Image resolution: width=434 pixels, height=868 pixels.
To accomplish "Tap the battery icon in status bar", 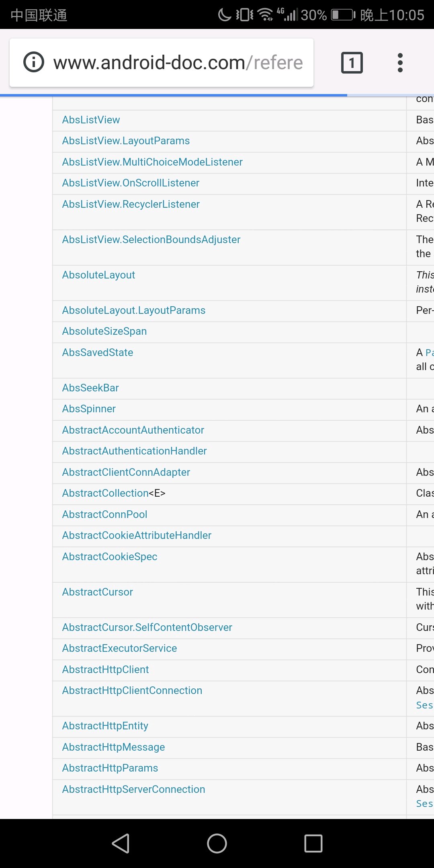I will point(343,15).
